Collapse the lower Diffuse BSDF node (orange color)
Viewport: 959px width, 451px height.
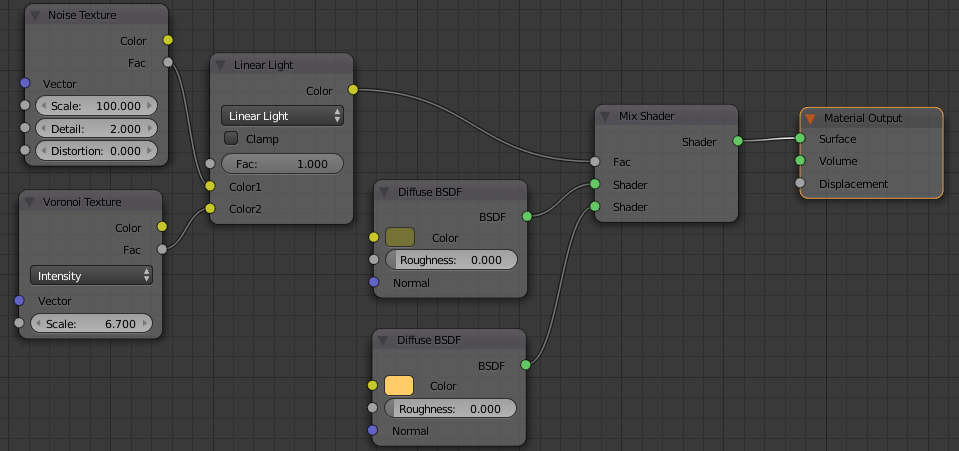coord(383,340)
